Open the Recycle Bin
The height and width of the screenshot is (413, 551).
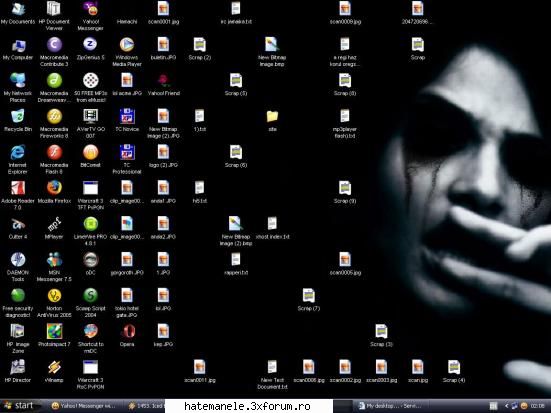click(18, 120)
